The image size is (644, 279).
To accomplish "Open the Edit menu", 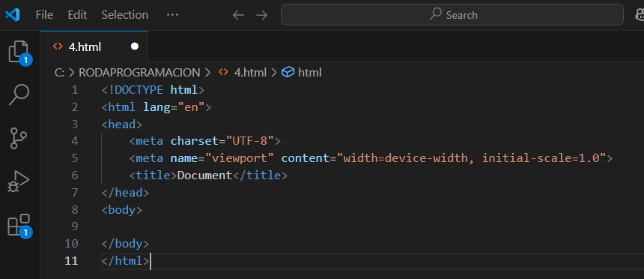I will click(77, 15).
